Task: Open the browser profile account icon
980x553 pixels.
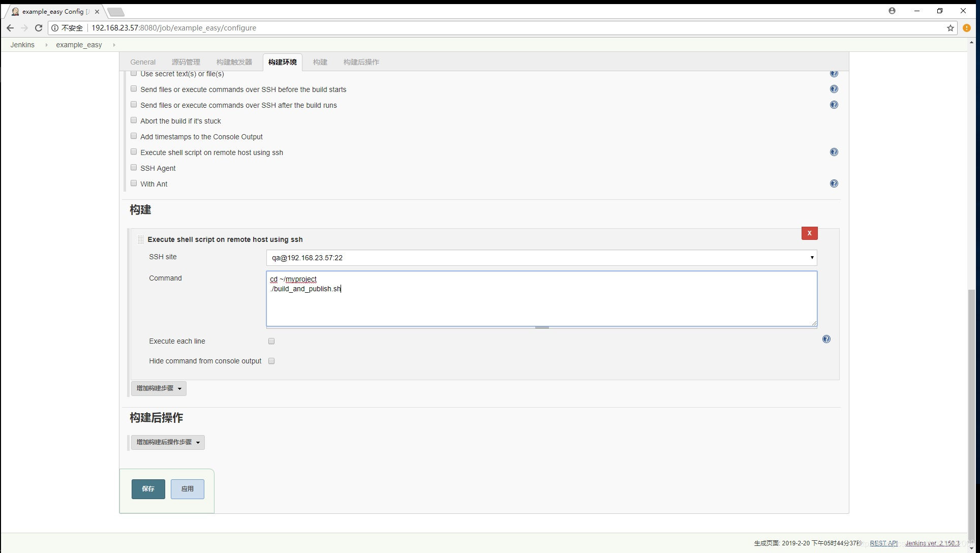Action: point(892,11)
